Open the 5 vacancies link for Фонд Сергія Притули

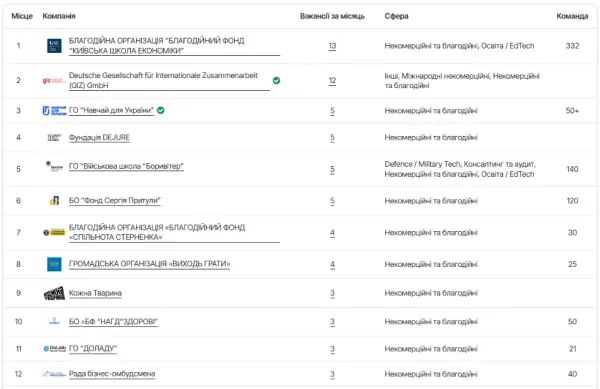[x=332, y=201]
